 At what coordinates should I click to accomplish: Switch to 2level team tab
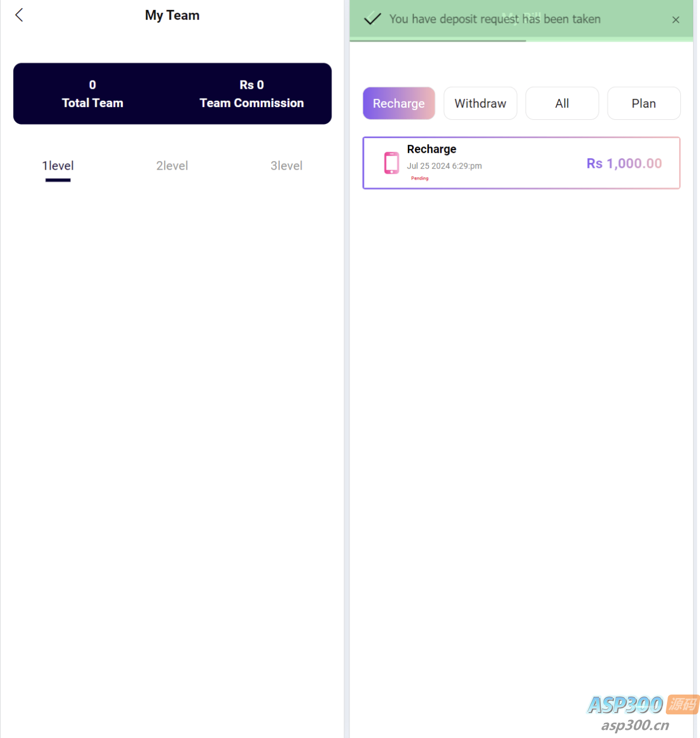click(x=172, y=166)
